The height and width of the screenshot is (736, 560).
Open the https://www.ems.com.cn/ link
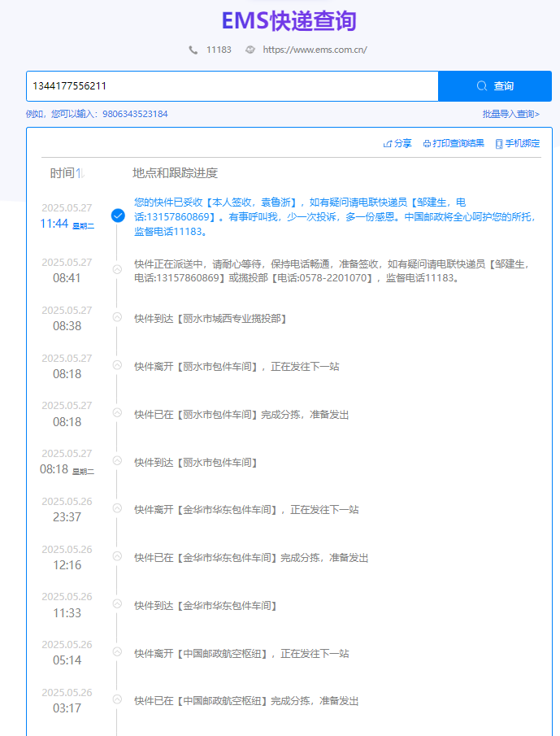(315, 50)
